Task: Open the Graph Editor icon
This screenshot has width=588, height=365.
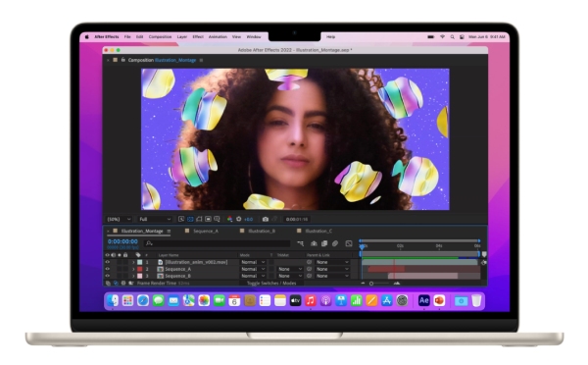Action: (349, 243)
